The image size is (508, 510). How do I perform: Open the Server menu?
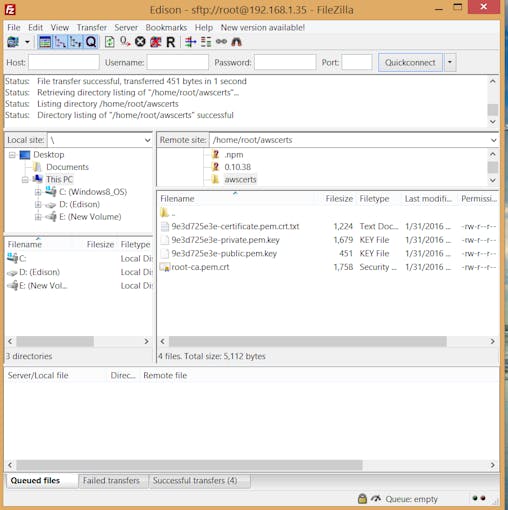point(126,28)
